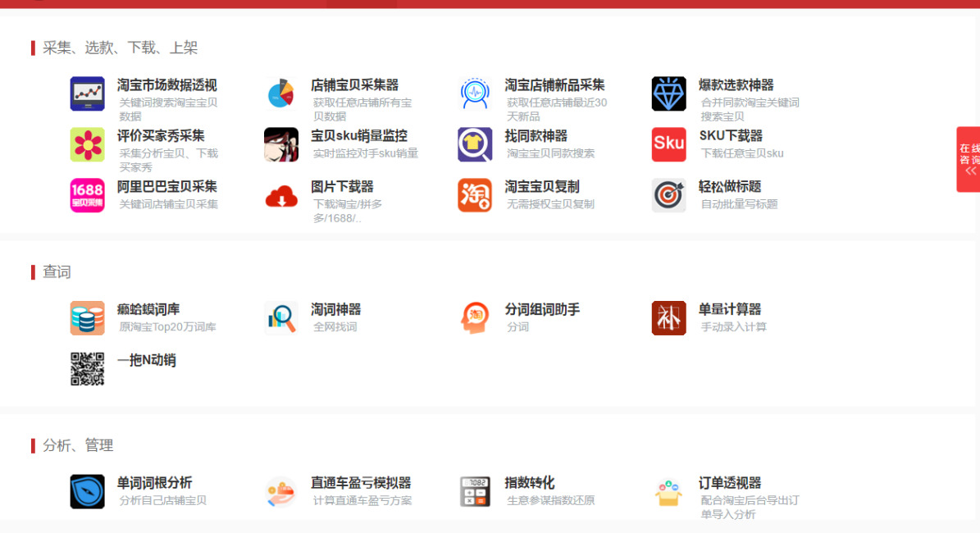The width and height of the screenshot is (980, 533).
Task: Click the 采集、选款、下载、上架 section heading
Action: tap(120, 48)
